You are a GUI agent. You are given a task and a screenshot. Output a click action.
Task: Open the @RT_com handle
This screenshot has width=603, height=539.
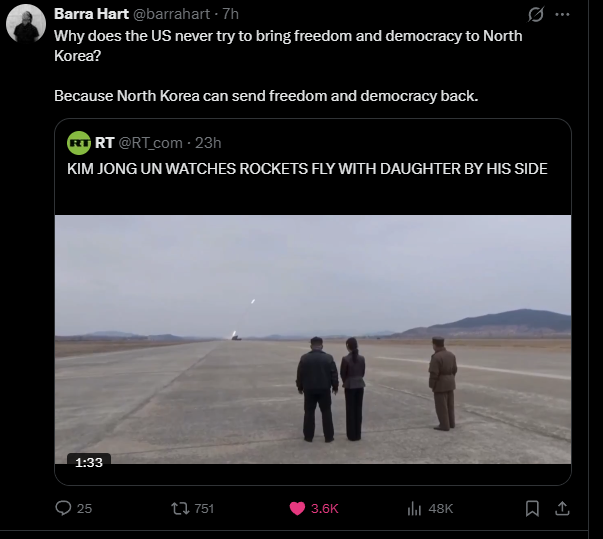150,143
